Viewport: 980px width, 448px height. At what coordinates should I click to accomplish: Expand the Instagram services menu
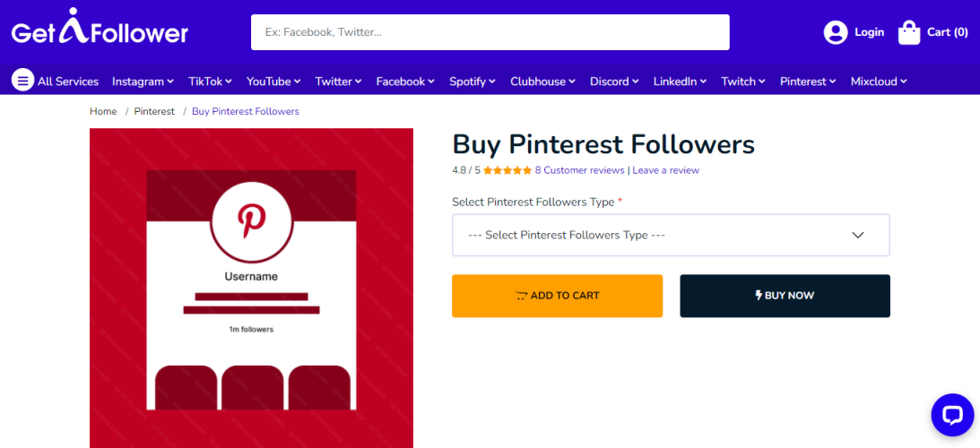click(x=143, y=82)
